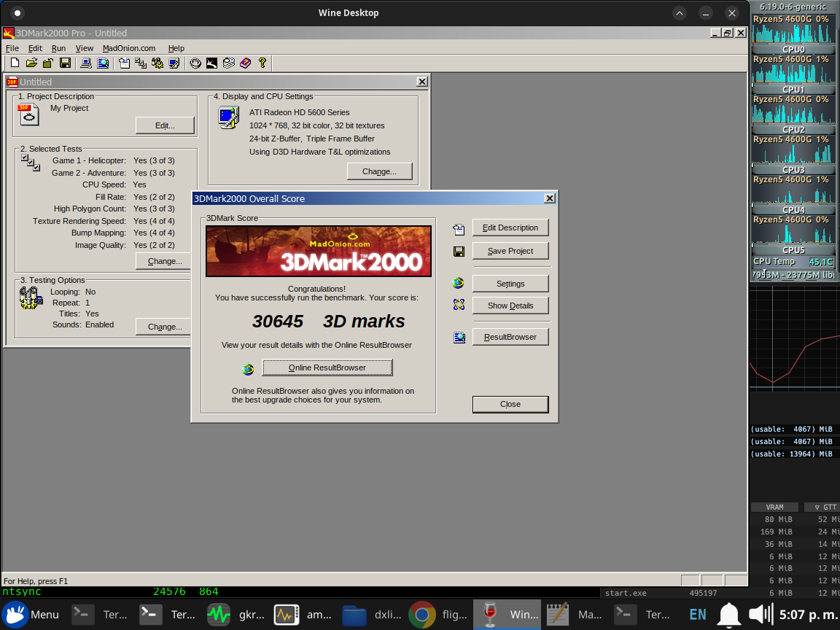Screen dimensions: 840x630
Task: Click the Open project folder icon
Action: click(x=31, y=63)
